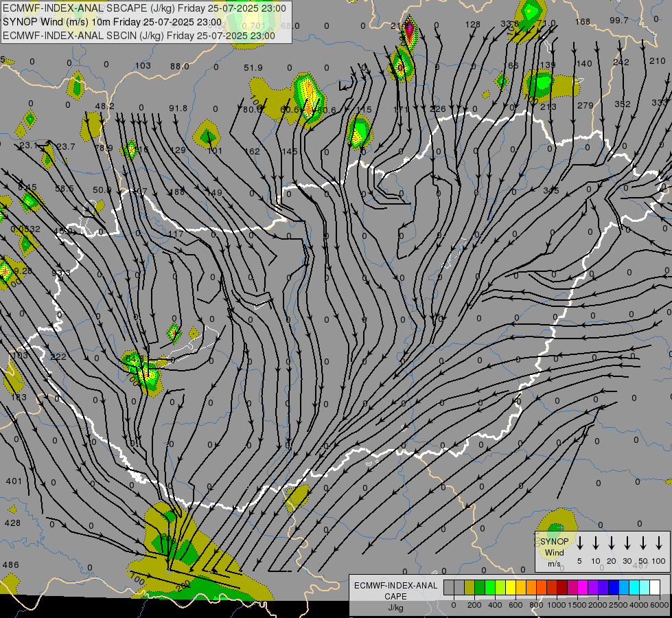The width and height of the screenshot is (672, 618).
Task: Click the 352 value on the map
Action: point(623,104)
